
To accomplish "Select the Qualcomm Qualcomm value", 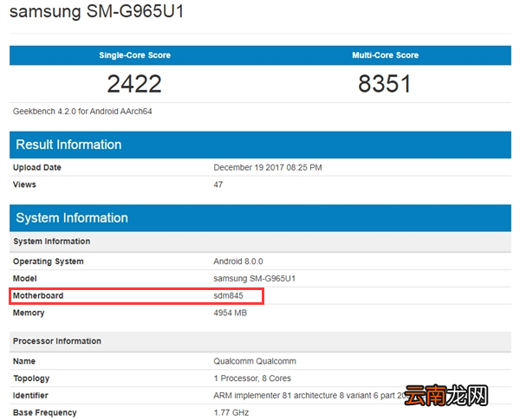I will click(x=255, y=361).
